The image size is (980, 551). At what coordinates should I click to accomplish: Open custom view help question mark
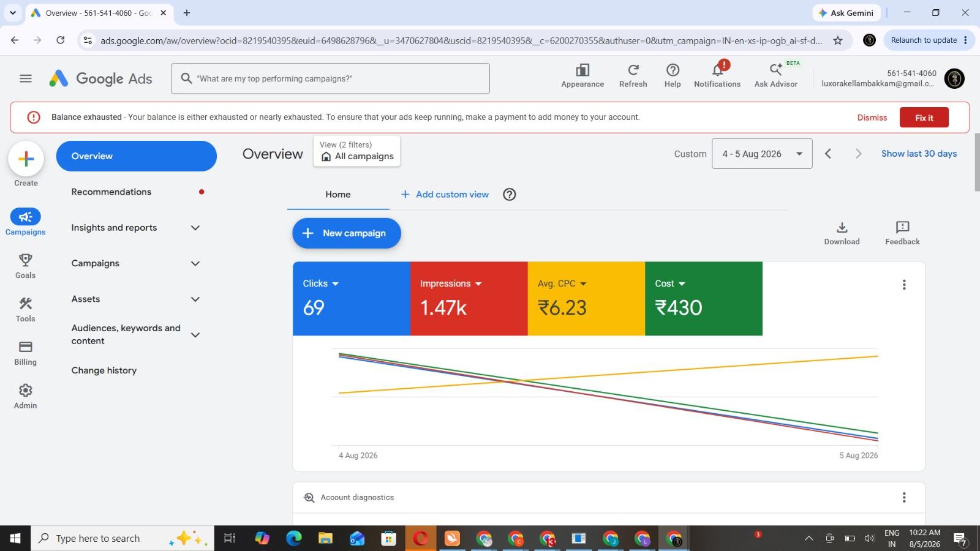[509, 195]
